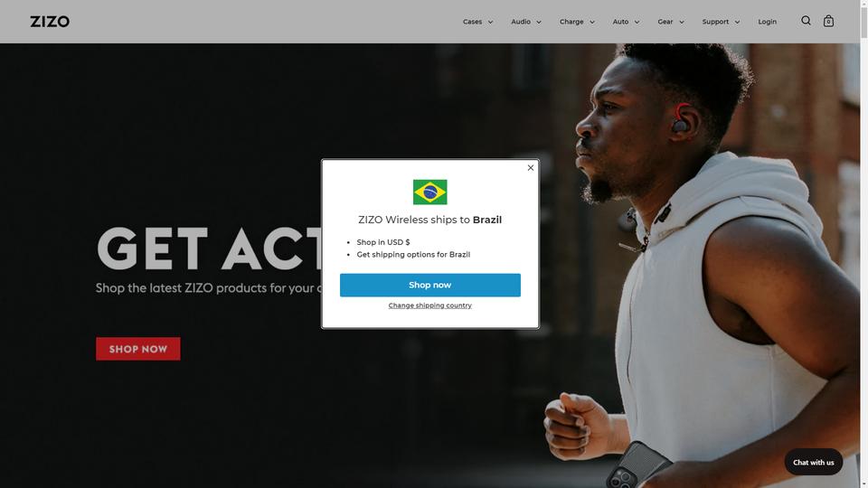Expand the Auto dropdown chevron

tap(637, 22)
